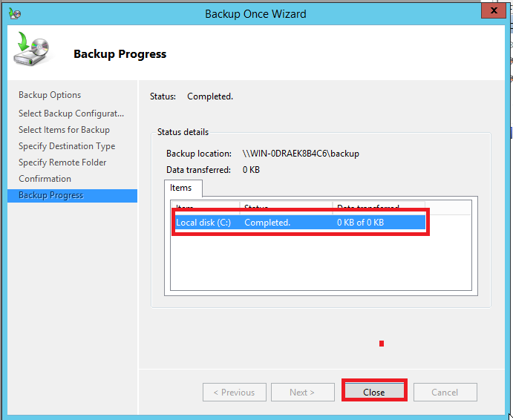Click the Backup Progress heading
513x420 pixels.
(x=120, y=54)
